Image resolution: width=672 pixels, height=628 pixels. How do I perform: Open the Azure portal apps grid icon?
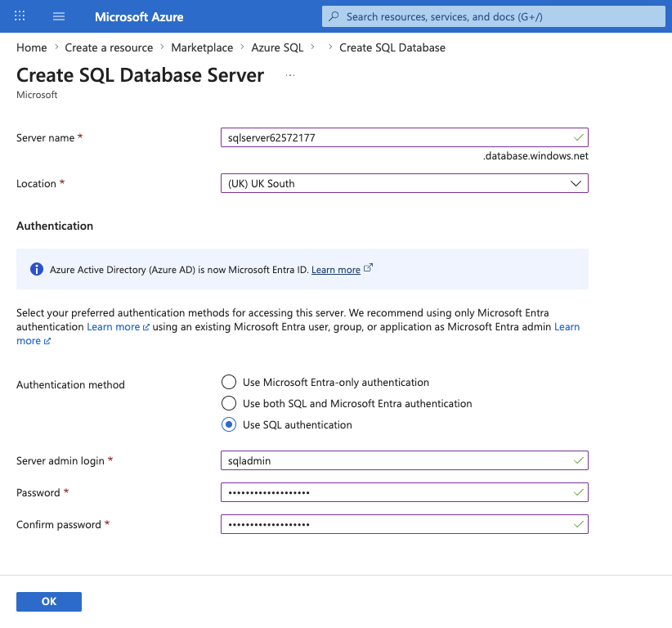(x=20, y=16)
